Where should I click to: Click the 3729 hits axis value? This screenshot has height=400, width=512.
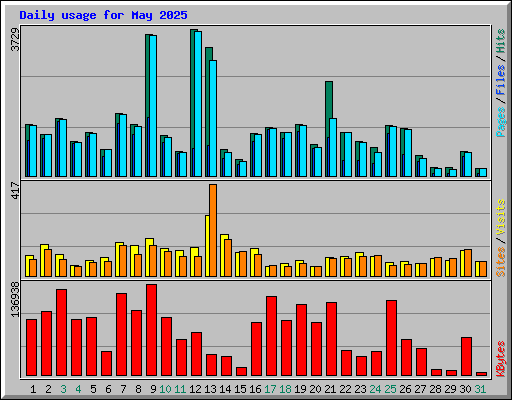point(15,39)
